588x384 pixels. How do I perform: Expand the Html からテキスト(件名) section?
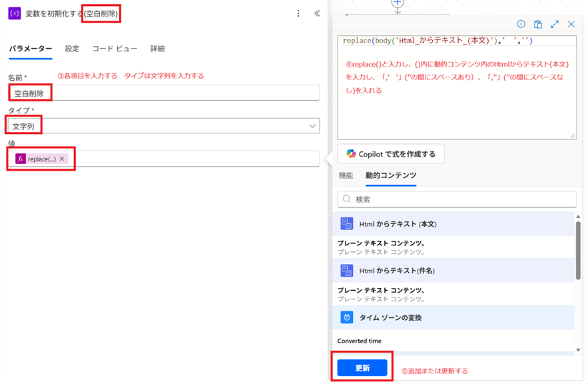(x=398, y=271)
